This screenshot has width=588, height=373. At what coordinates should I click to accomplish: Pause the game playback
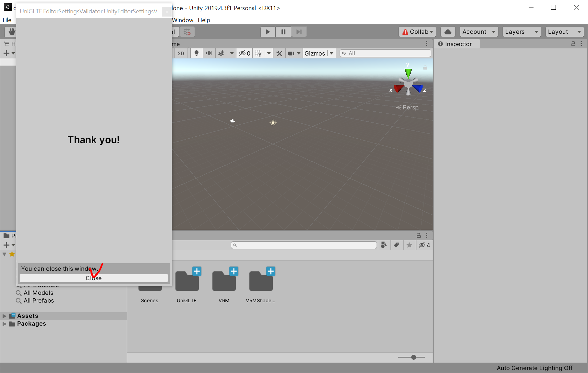click(x=283, y=32)
